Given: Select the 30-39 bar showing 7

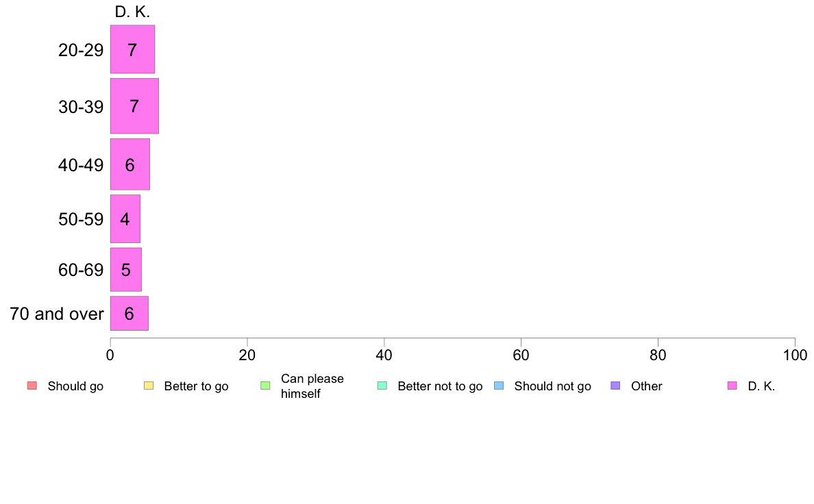Looking at the screenshot, I should [x=134, y=106].
